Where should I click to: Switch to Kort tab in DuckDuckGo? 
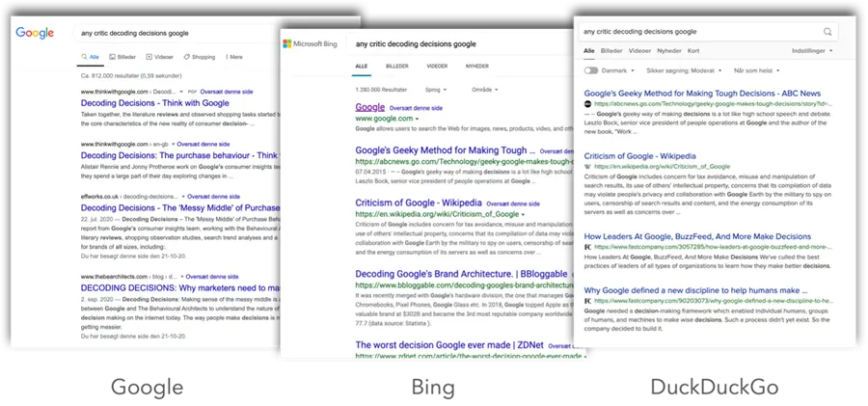tap(693, 51)
